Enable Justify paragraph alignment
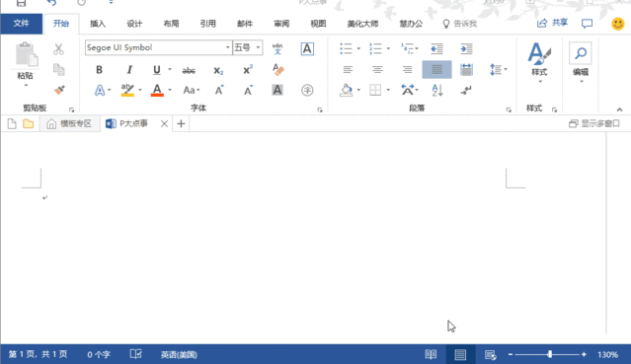The height and width of the screenshot is (364, 631). 436,70
